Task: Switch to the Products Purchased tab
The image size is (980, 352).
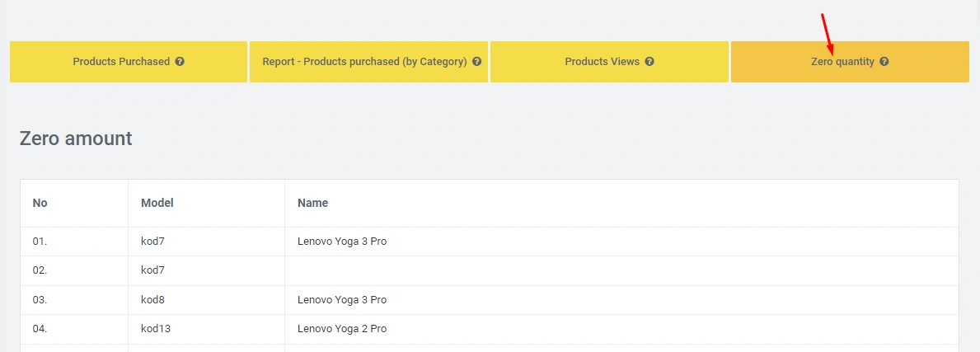Action: (x=121, y=62)
